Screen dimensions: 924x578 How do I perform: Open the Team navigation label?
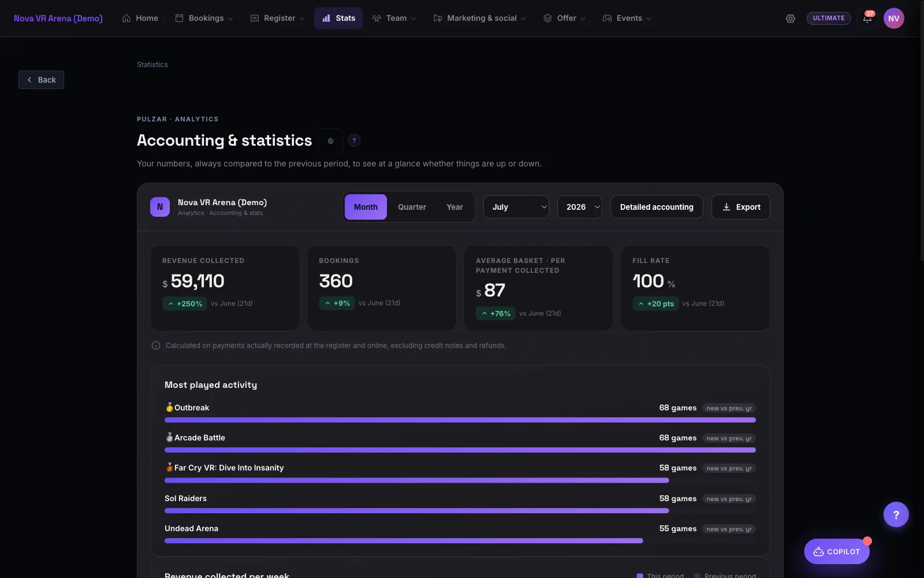tap(396, 18)
